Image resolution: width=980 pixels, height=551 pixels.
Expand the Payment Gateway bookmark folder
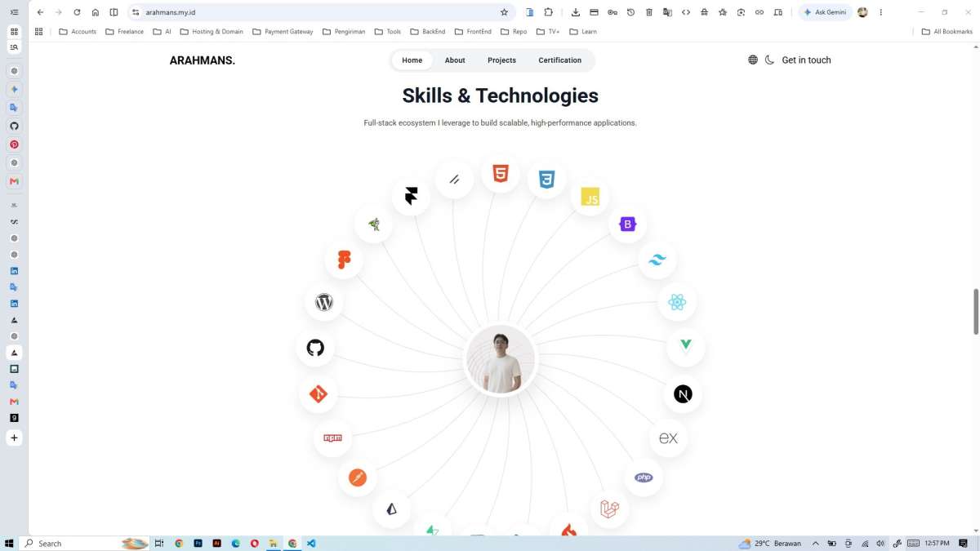click(x=283, y=32)
